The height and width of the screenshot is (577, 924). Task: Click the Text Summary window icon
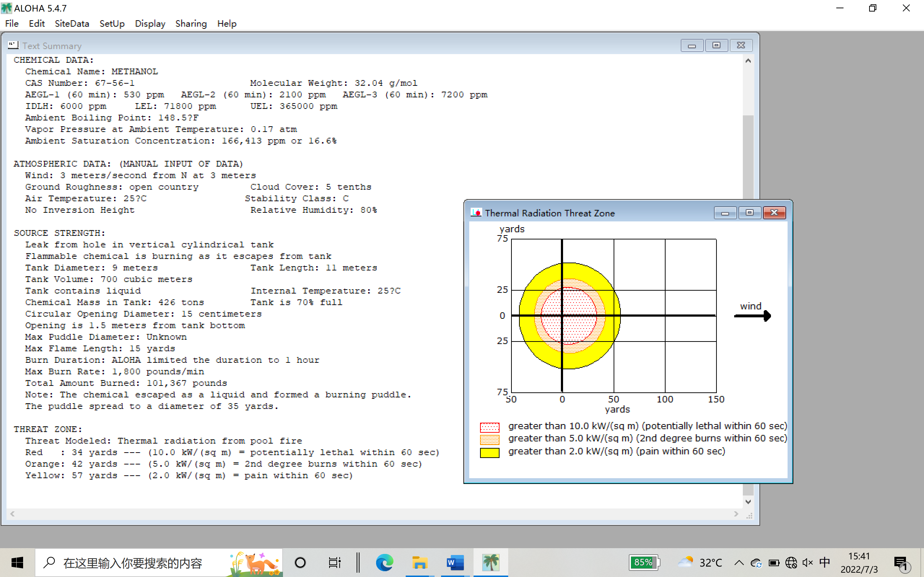(13, 45)
